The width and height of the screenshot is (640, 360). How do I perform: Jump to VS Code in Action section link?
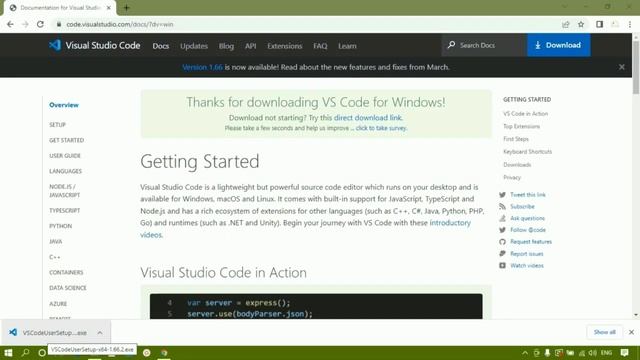tap(525, 113)
